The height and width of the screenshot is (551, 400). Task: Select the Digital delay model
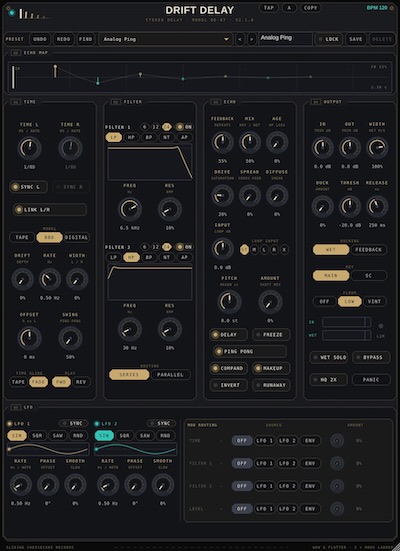[x=76, y=238]
